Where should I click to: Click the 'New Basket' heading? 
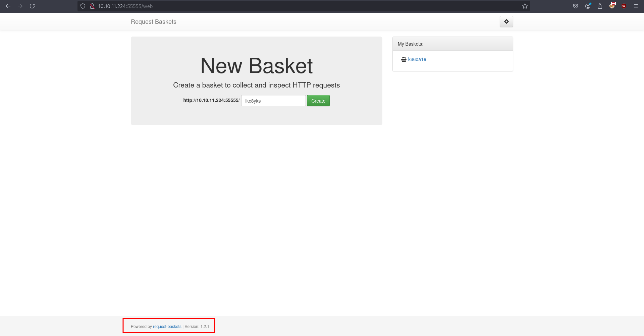coord(257,66)
